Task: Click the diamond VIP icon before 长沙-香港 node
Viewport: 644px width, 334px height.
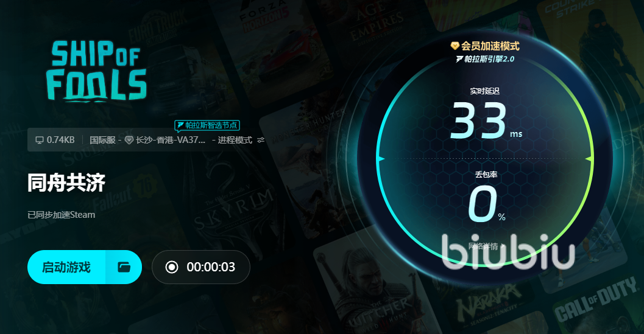Action: (x=129, y=141)
